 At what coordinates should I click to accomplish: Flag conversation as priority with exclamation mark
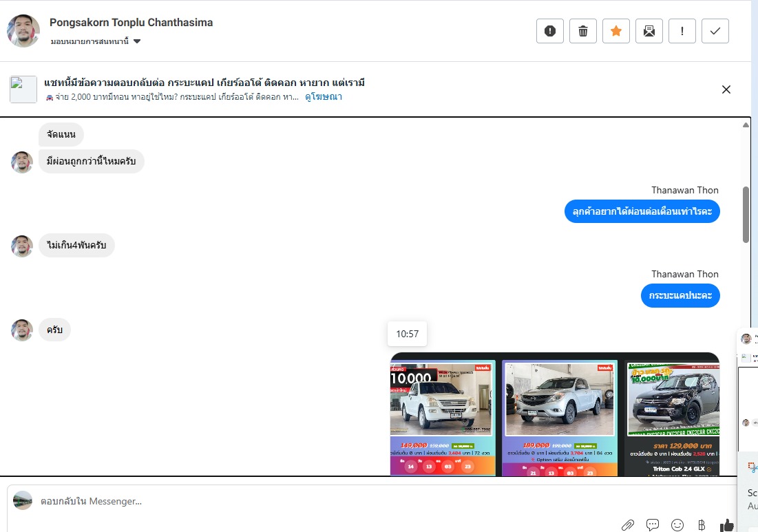682,31
